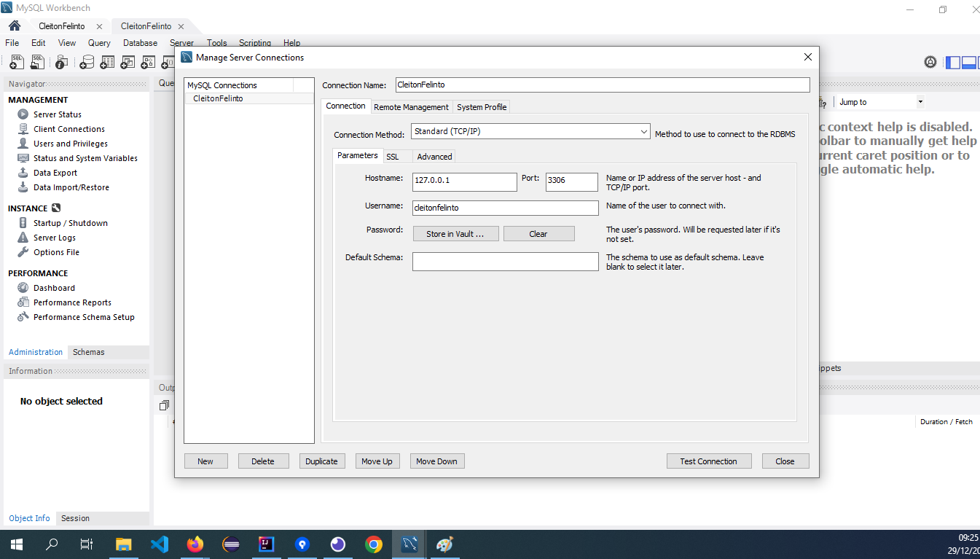
Task: Switch to Session tab in Information panel
Action: [75, 518]
